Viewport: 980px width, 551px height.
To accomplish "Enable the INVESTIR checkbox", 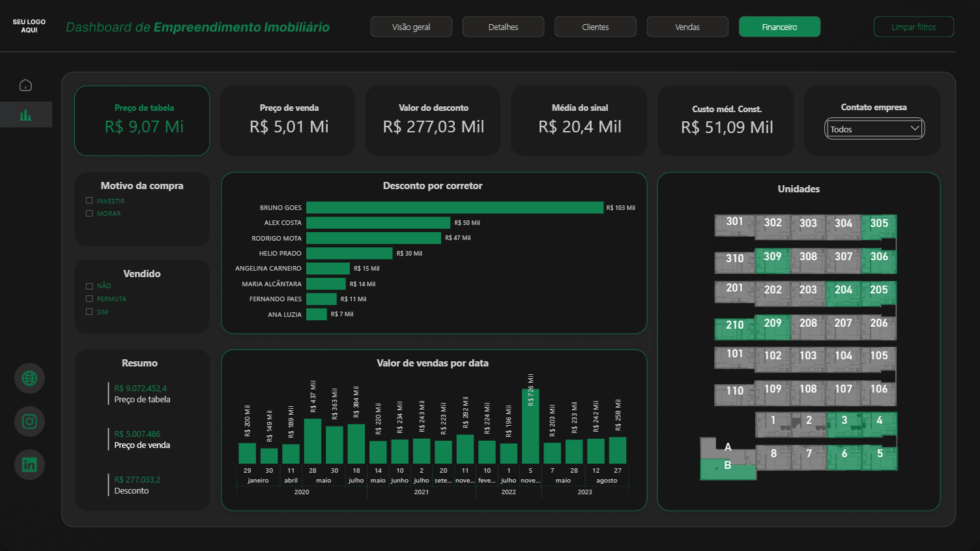I will tap(89, 200).
